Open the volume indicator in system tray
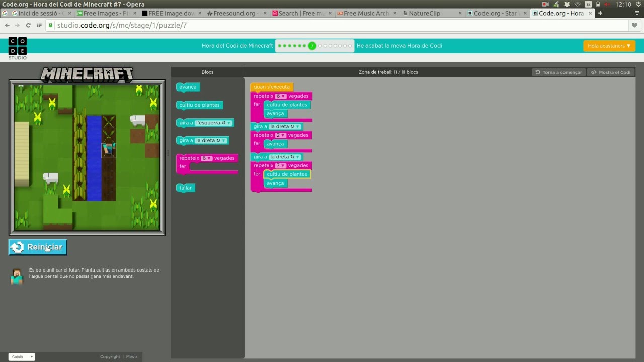Image resolution: width=644 pixels, height=362 pixels. tap(607, 4)
